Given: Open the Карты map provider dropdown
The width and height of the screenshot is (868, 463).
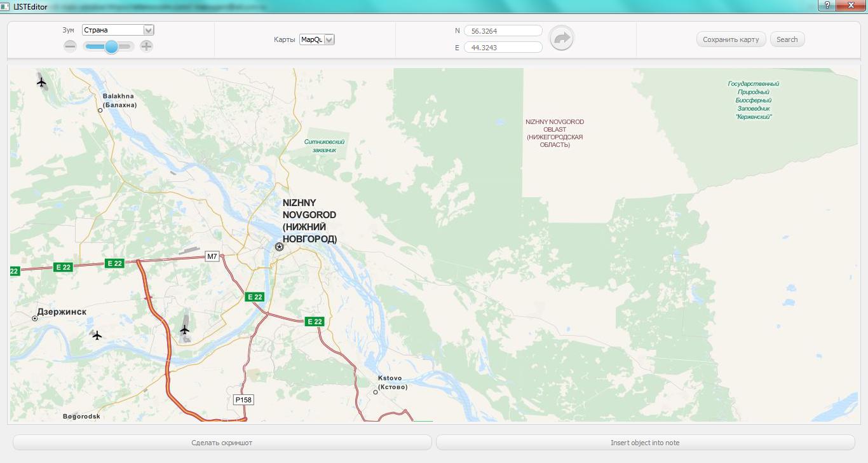Looking at the screenshot, I should (329, 39).
